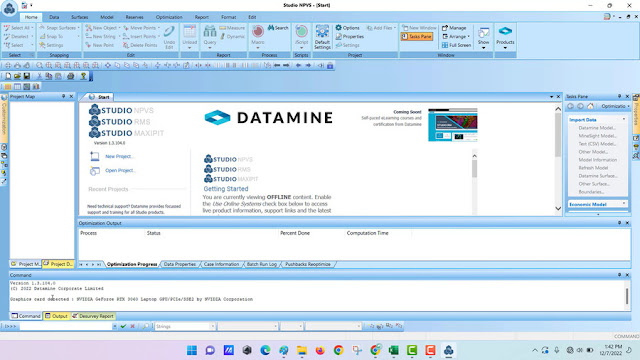Screen dimensions: 640x360
Task: Click the Open folder icon in toolbar
Action: tap(17, 76)
